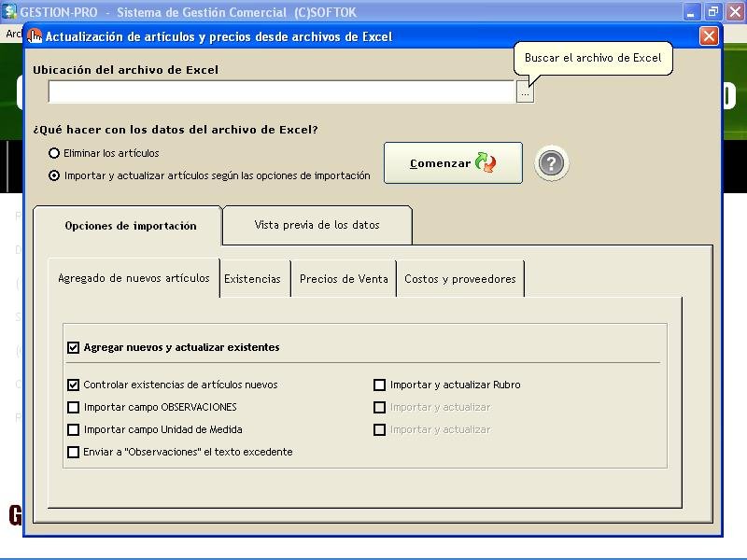Select the Costos y proveedores tab
The width and height of the screenshot is (747, 560).
click(x=459, y=279)
